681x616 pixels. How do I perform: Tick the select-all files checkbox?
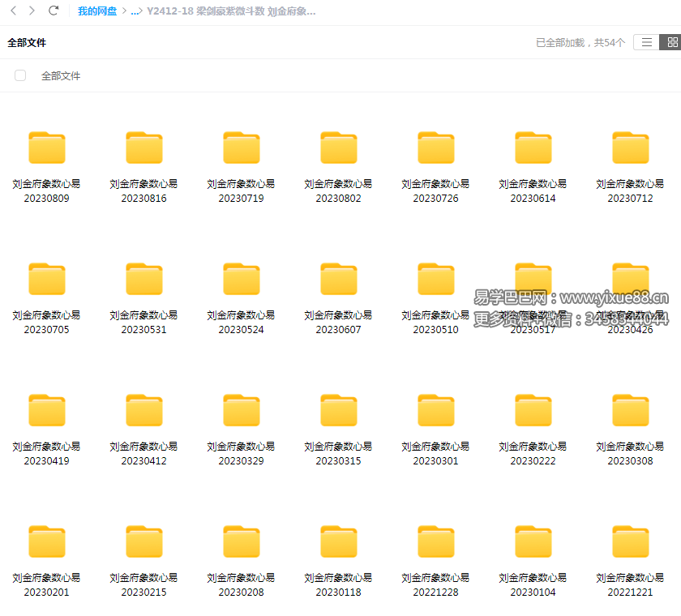pos(20,75)
